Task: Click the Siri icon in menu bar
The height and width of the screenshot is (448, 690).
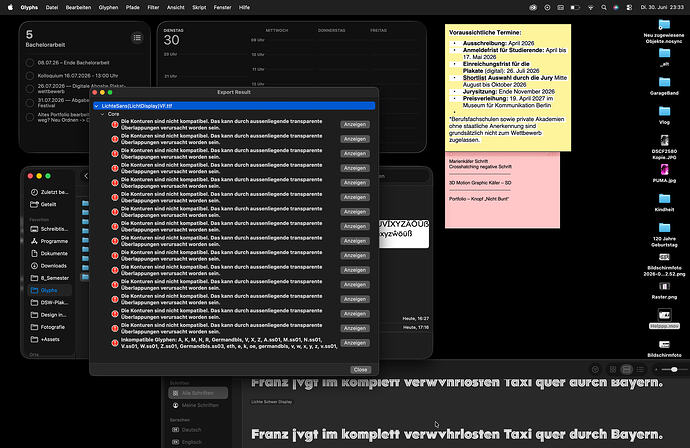Action: click(x=616, y=7)
